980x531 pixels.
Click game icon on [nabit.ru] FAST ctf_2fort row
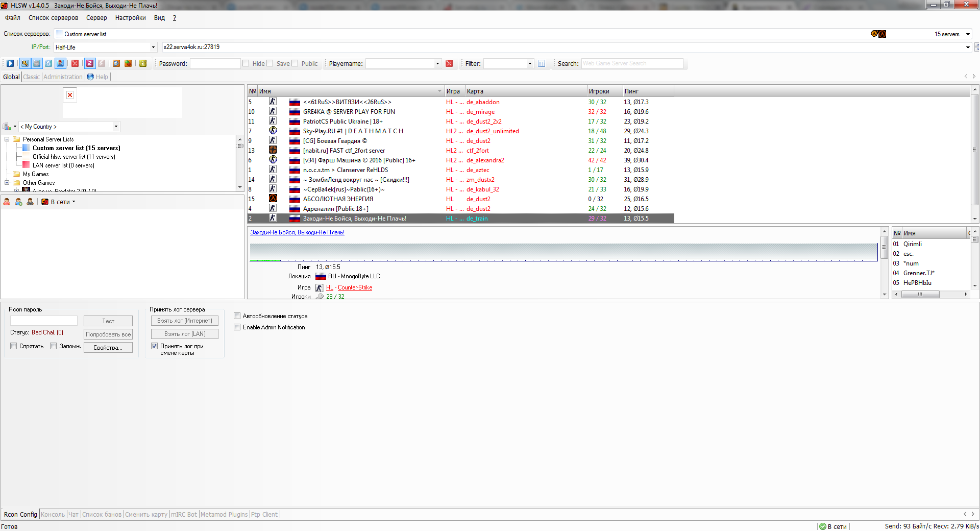pos(273,150)
